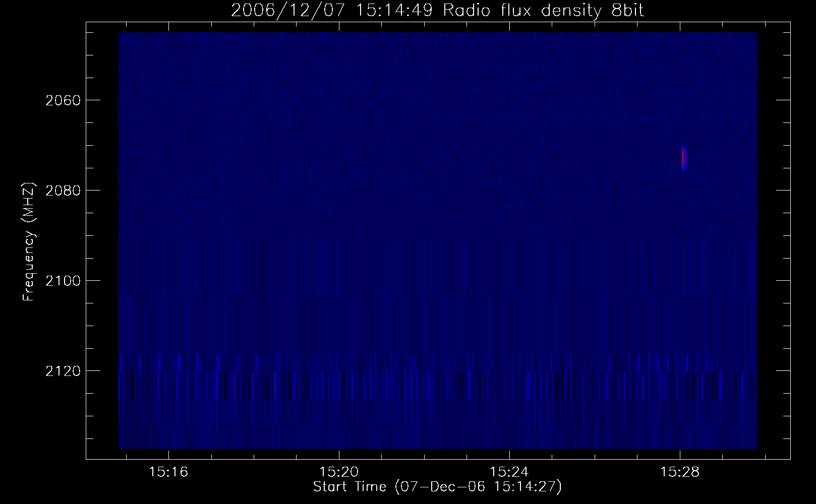This screenshot has height=504, width=816.
Task: Click the plot title '2006/12/07 15:14:49 Radio flux density 8bit'
Action: [437, 10]
